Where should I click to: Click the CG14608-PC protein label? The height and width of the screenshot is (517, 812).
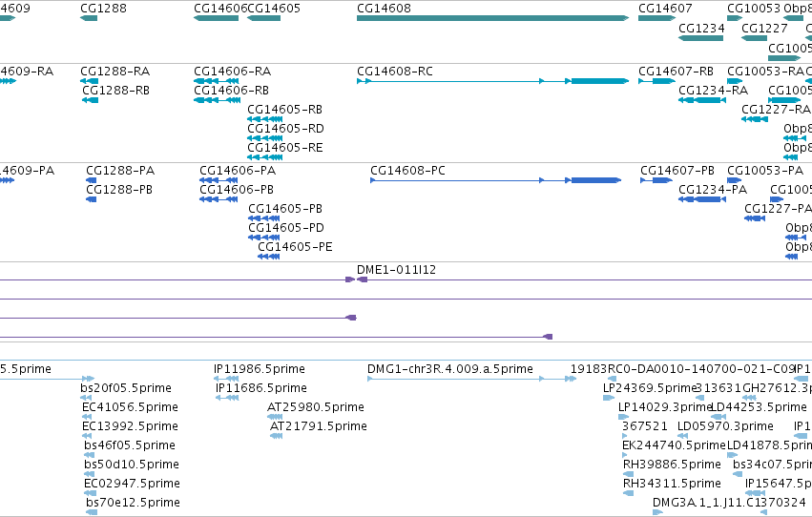coord(407,171)
